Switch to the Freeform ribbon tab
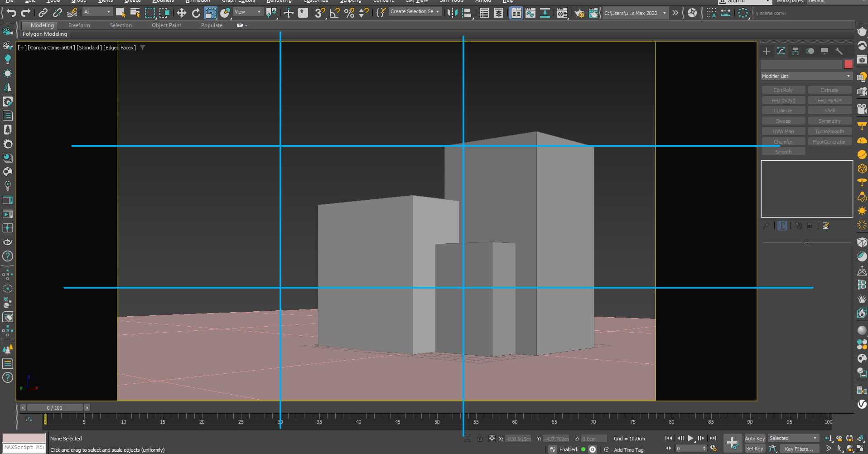The height and width of the screenshot is (454, 868). tap(79, 25)
